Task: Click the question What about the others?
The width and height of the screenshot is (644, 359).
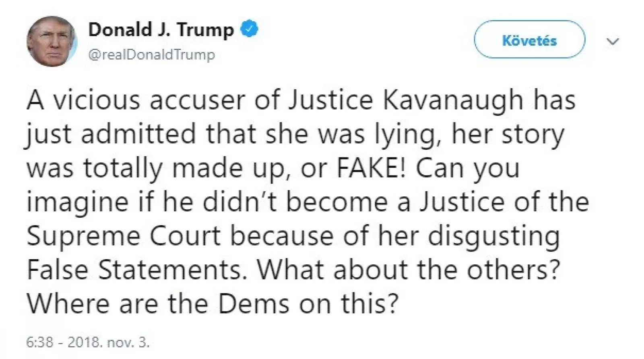Action: (408, 270)
